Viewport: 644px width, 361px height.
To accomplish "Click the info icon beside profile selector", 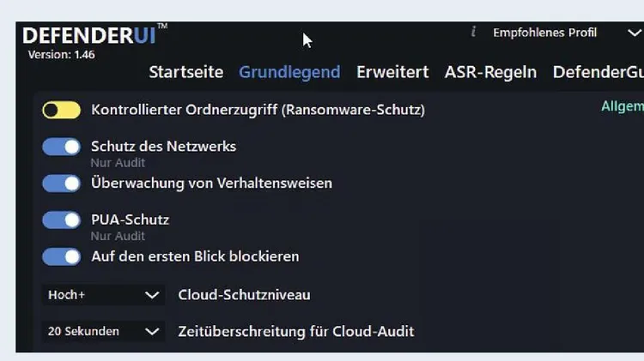I will click(473, 33).
